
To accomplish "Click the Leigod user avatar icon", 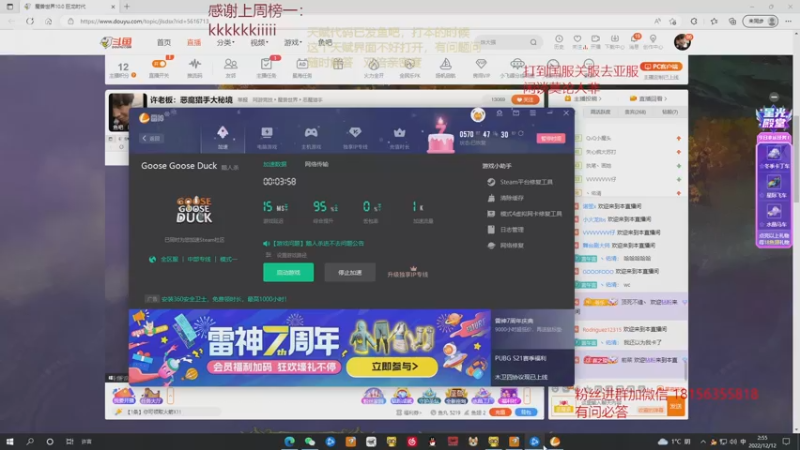I will (x=478, y=115).
